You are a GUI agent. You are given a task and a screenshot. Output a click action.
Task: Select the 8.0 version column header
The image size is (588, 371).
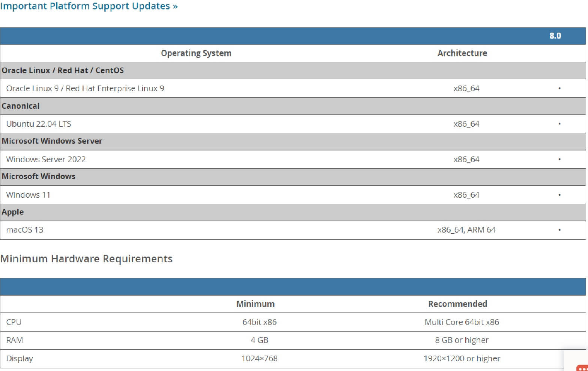555,36
